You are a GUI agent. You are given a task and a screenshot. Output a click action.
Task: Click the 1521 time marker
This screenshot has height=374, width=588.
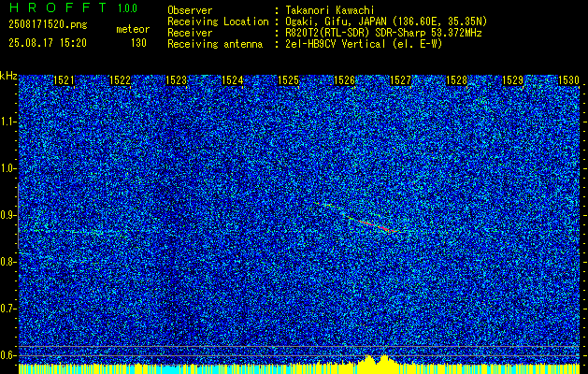(x=65, y=80)
